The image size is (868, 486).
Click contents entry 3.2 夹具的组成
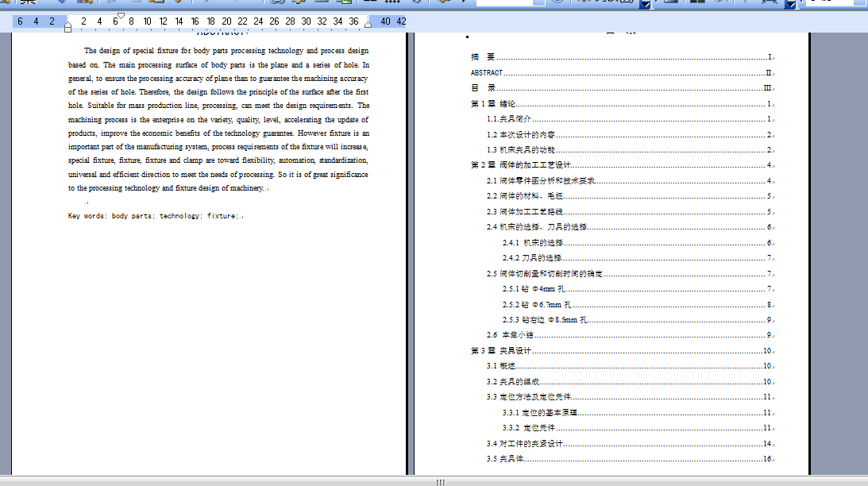[630, 381]
